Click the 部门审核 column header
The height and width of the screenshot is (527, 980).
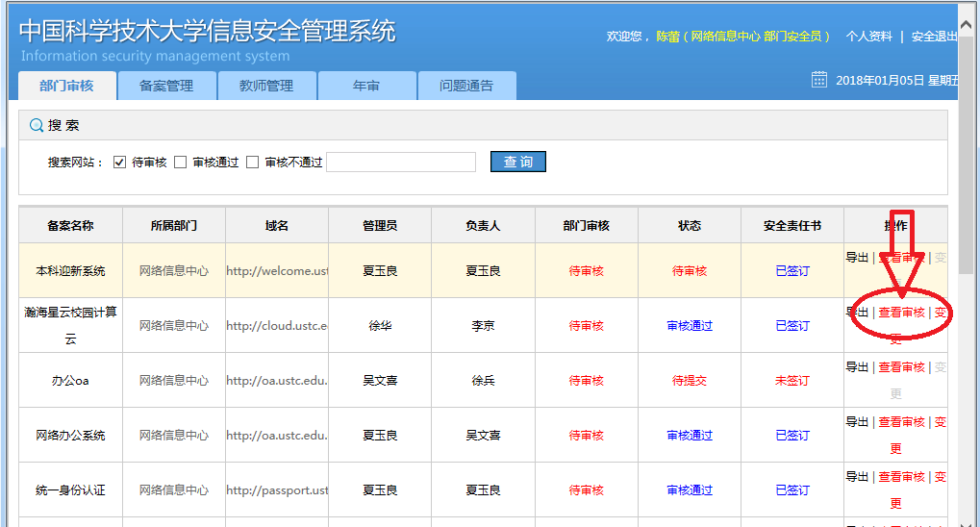(587, 226)
